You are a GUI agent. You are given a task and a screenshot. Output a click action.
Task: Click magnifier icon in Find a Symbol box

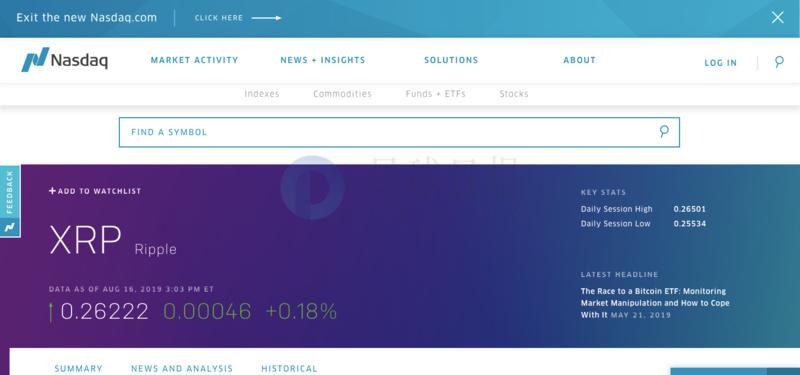(x=664, y=132)
